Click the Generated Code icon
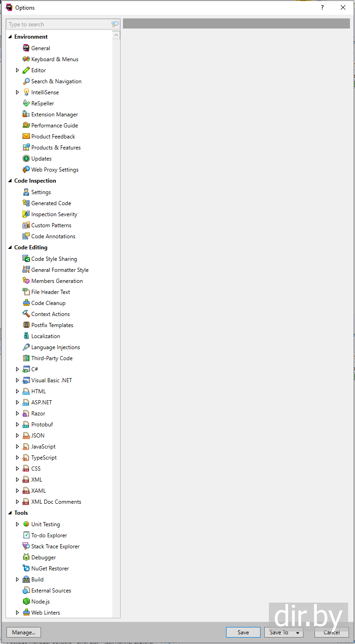Viewport: 355px width, 644px height. click(x=26, y=203)
